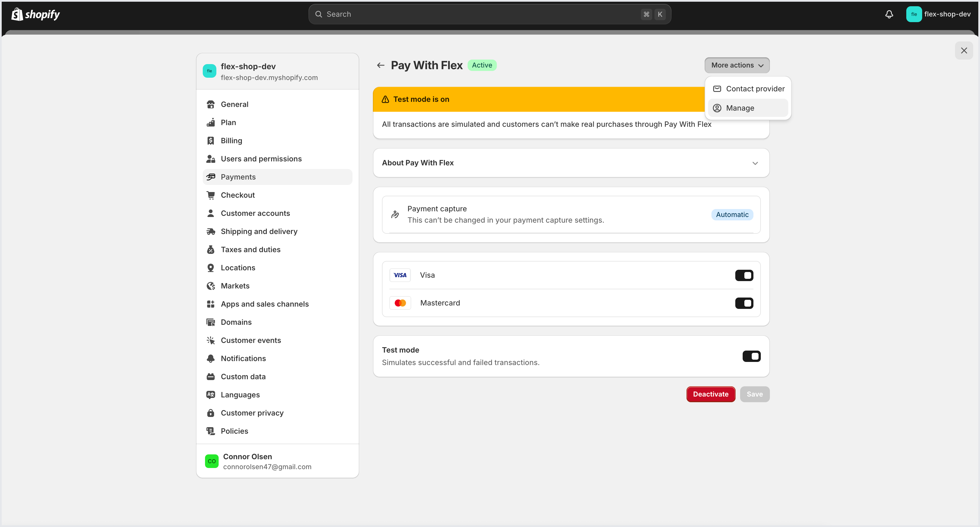Click the Deactivate button
980x527 pixels.
tap(711, 394)
